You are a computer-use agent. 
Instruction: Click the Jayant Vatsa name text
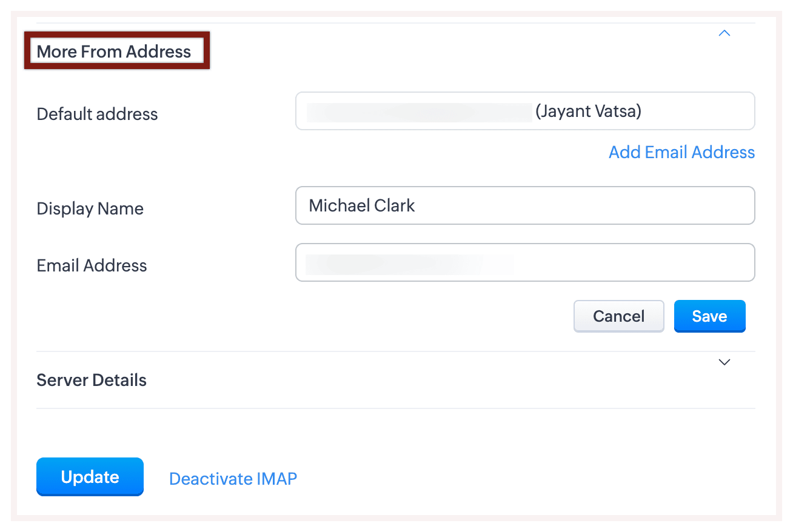(x=588, y=111)
